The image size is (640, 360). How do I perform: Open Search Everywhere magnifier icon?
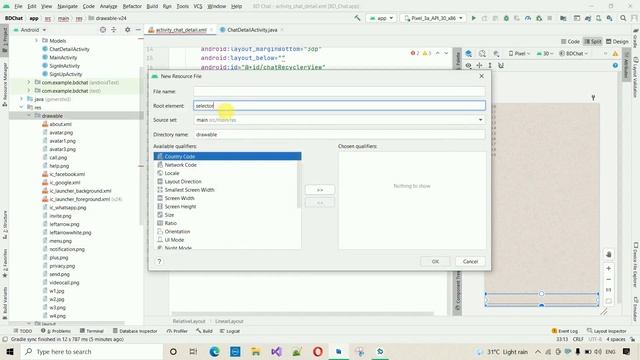click(623, 18)
